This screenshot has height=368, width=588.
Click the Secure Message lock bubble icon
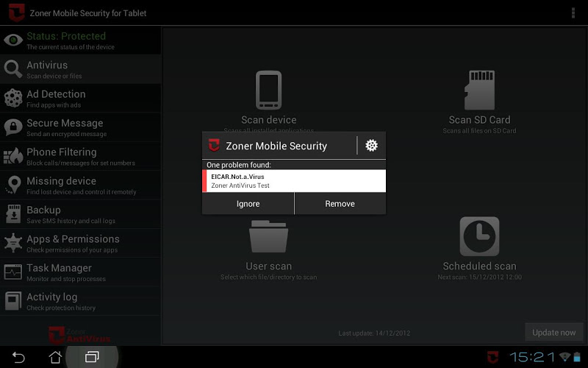point(13,127)
